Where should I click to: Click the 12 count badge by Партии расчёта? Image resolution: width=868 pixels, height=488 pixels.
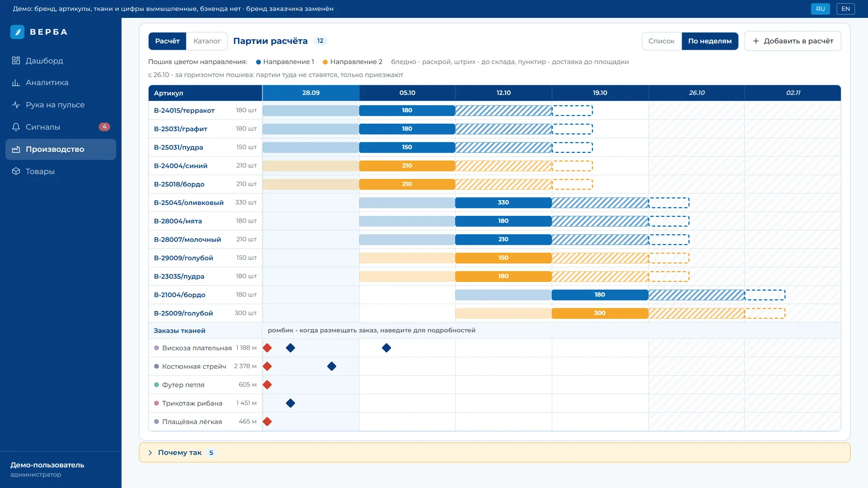(320, 41)
